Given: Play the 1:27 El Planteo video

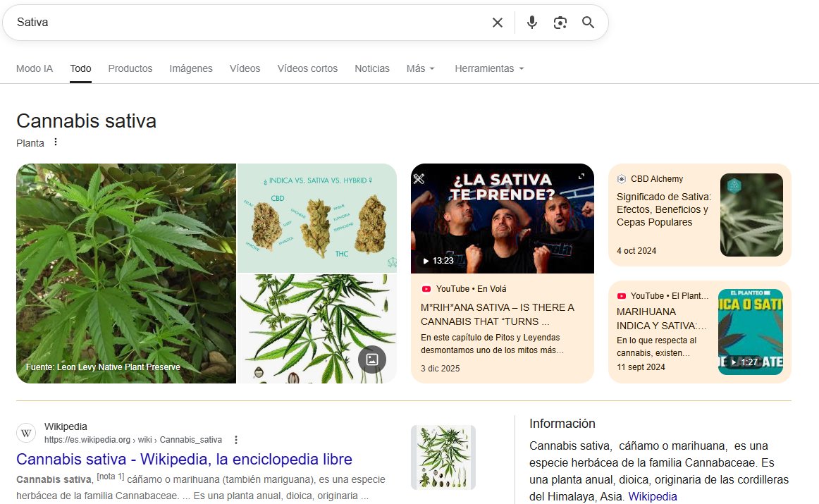Looking at the screenshot, I should 745,362.
